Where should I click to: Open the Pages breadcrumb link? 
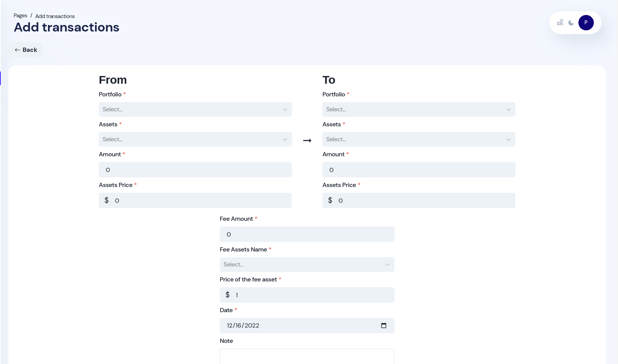[20, 15]
